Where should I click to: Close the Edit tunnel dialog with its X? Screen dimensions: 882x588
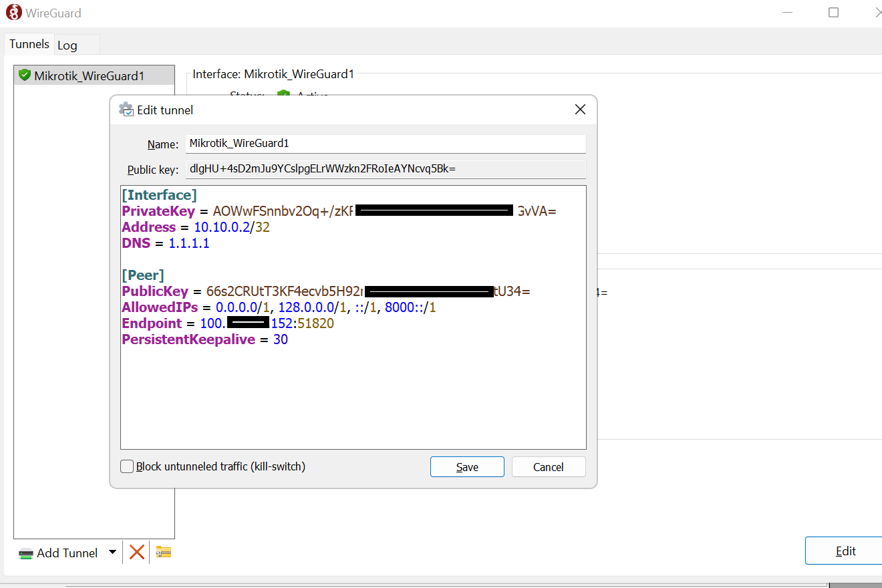coord(579,109)
